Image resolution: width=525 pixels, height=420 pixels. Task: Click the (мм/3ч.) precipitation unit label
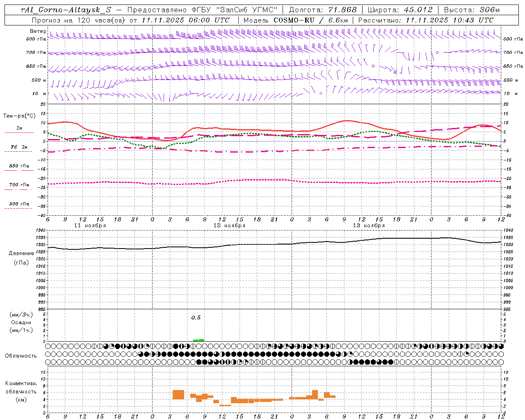pyautogui.click(x=21, y=315)
